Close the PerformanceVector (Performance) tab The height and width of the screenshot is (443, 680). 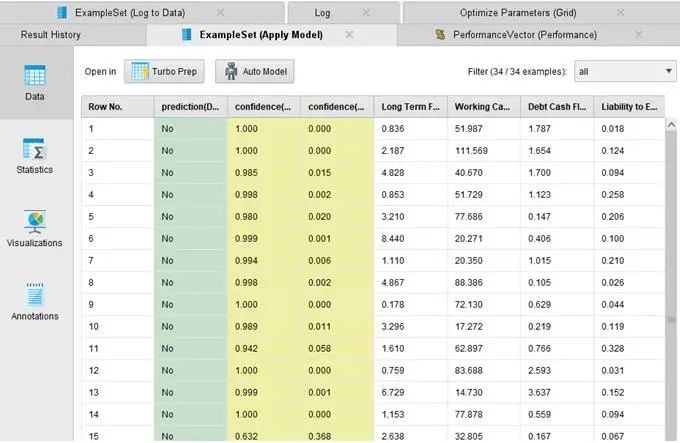[638, 34]
